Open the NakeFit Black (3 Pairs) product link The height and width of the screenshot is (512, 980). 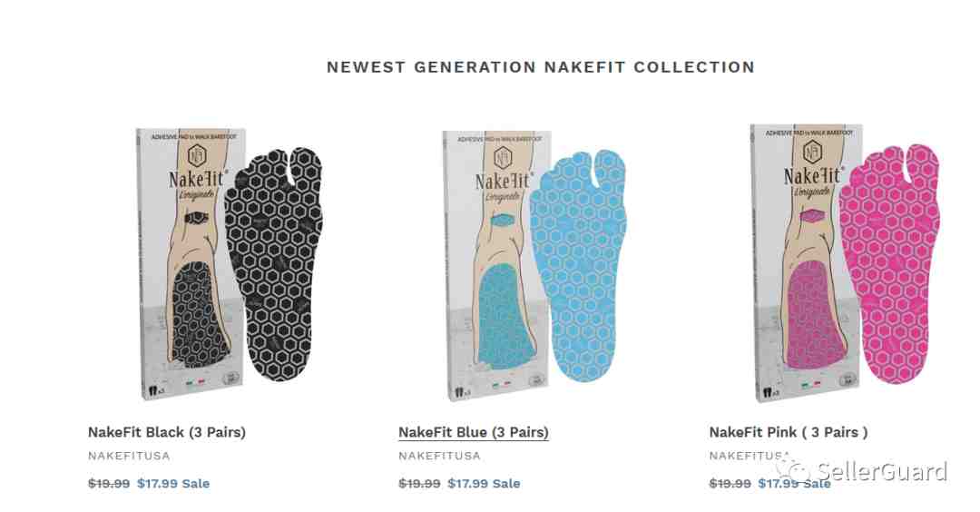167,432
